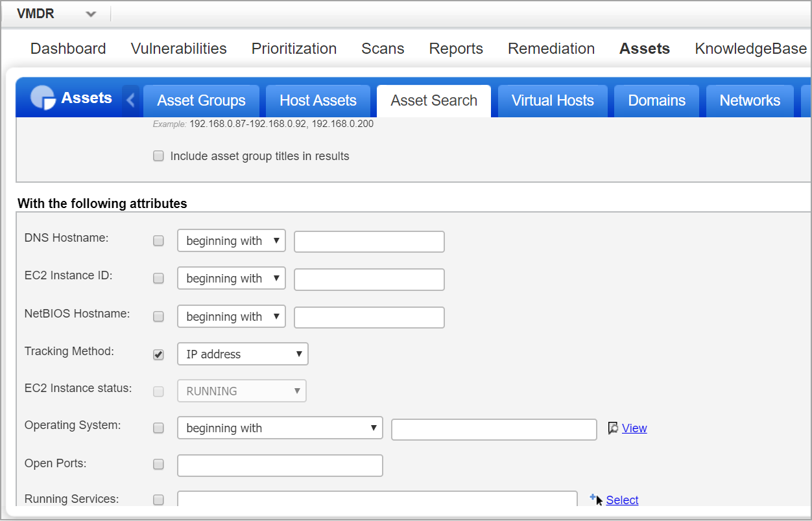Focus the NetBIOS Hostname text field

[369, 317]
